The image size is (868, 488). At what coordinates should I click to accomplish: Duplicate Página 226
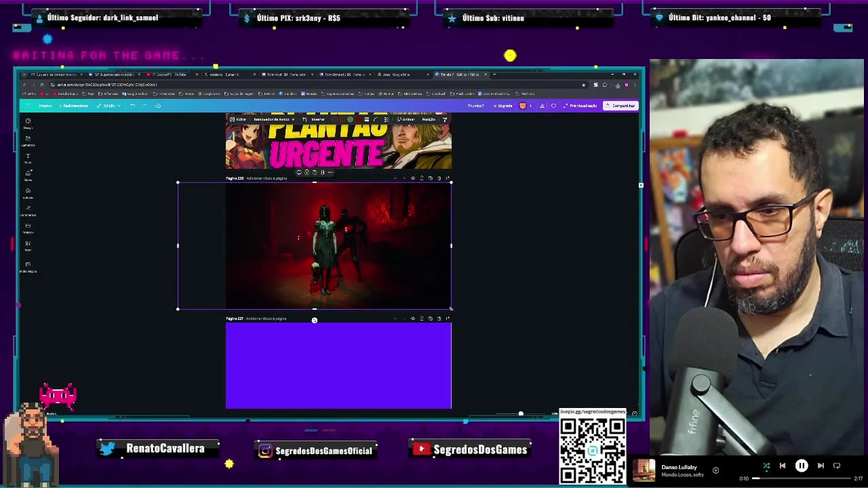click(430, 178)
